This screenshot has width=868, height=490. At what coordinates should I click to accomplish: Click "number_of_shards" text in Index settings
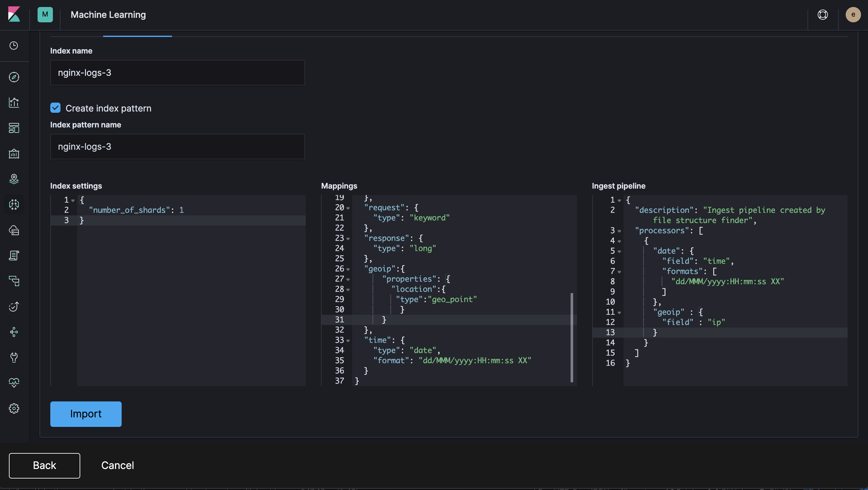click(129, 210)
